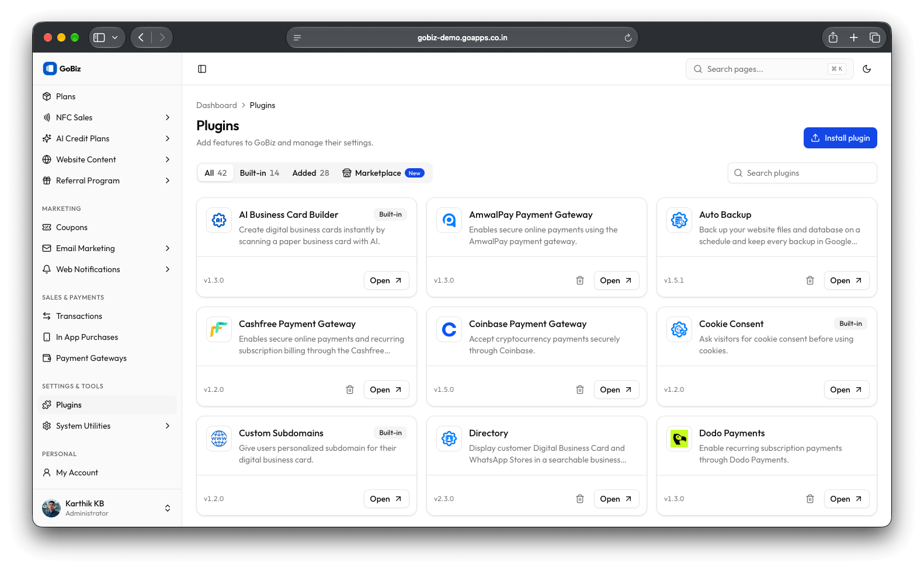
Task: Go to Payment Gateways in sidebar
Action: pyautogui.click(x=107, y=358)
